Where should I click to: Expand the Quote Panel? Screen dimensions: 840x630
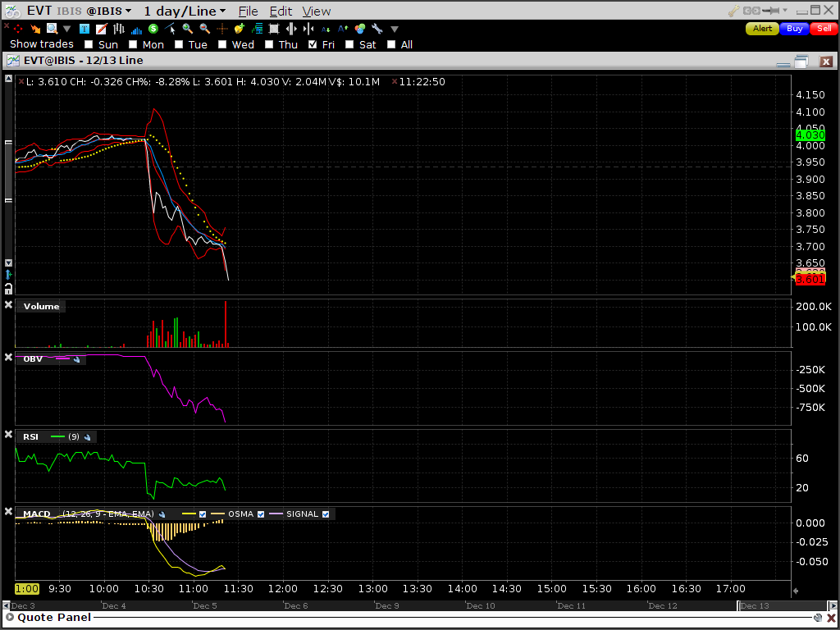[x=9, y=618]
